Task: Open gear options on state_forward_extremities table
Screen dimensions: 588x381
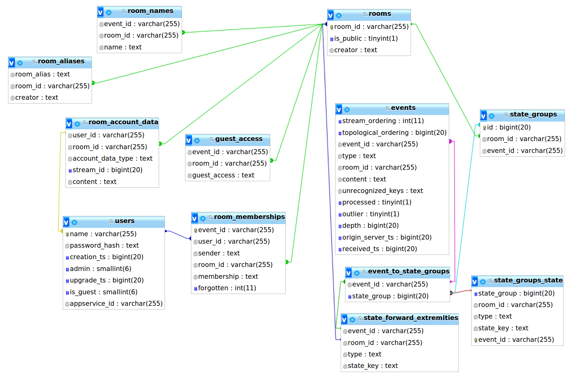Action: click(352, 319)
